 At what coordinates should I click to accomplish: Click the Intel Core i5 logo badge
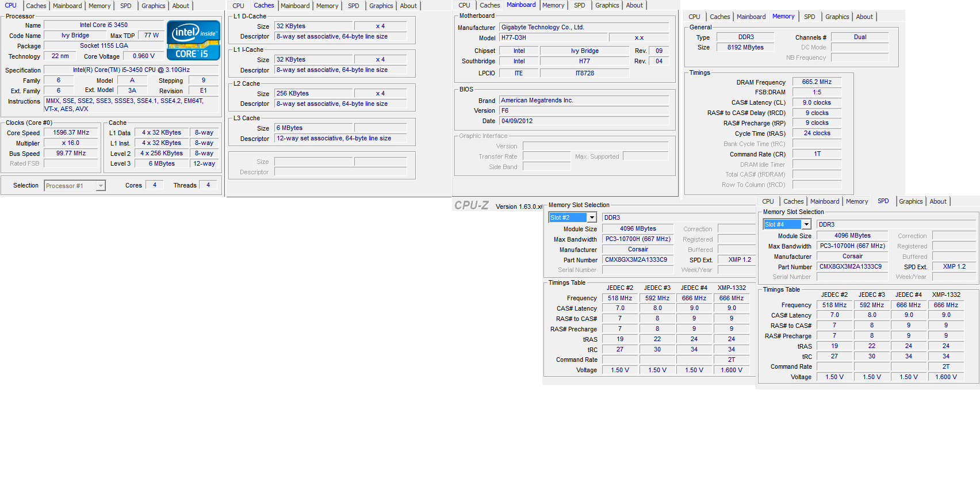(x=193, y=40)
